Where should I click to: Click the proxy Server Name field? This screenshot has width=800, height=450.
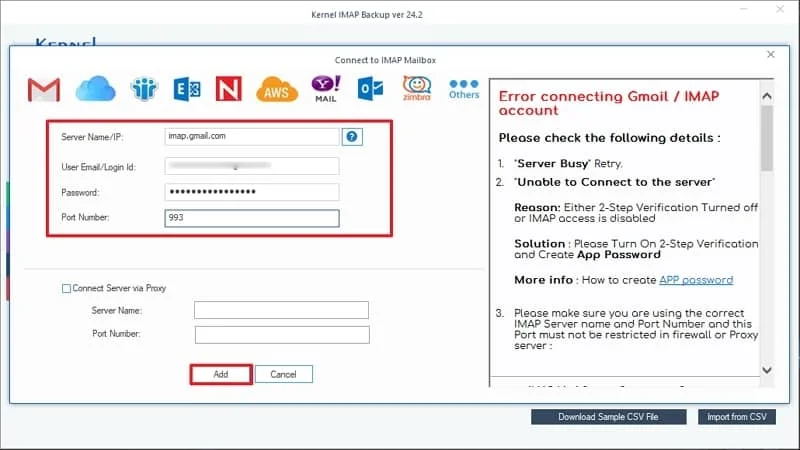(281, 310)
